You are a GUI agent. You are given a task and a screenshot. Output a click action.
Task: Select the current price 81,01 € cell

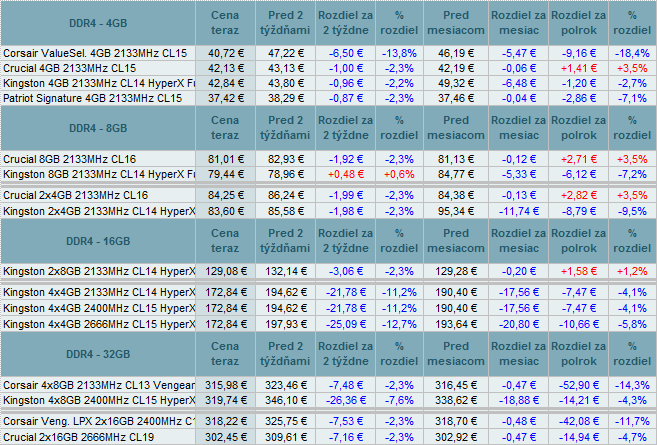coord(225,159)
